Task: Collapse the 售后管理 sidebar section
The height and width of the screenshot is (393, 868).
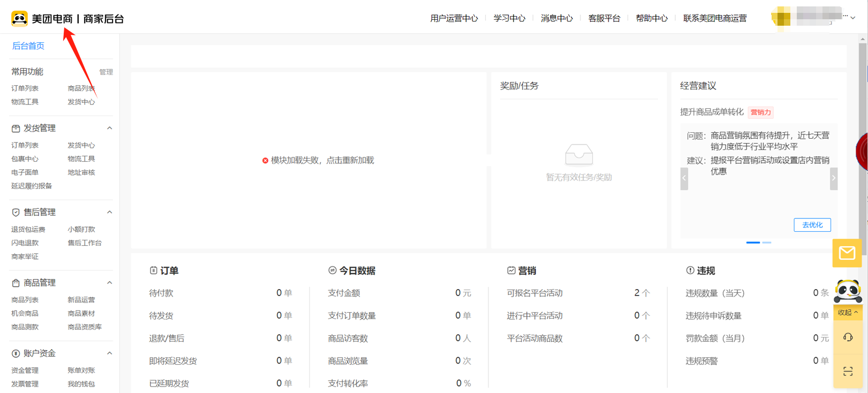Action: (109, 212)
